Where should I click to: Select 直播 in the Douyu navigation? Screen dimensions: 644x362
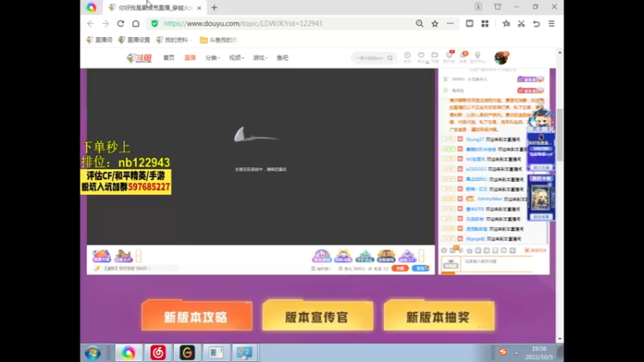point(190,58)
